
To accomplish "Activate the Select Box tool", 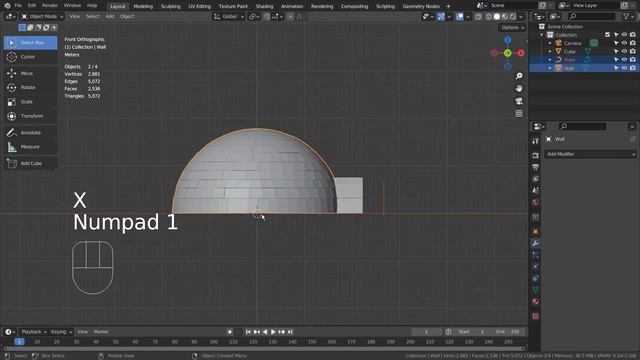I will click(x=31, y=43).
